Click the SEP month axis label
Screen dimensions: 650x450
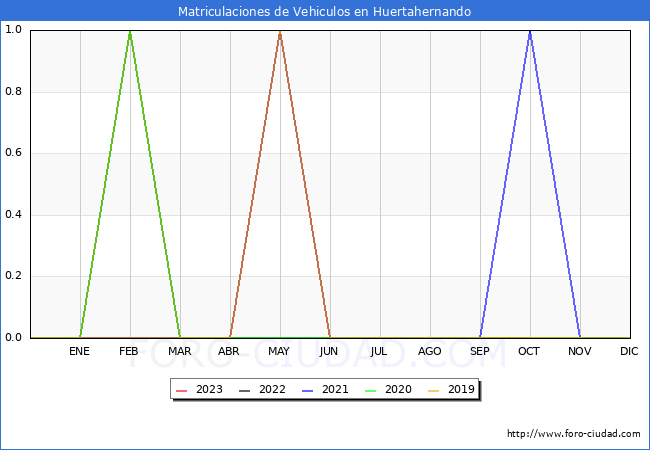click(480, 351)
